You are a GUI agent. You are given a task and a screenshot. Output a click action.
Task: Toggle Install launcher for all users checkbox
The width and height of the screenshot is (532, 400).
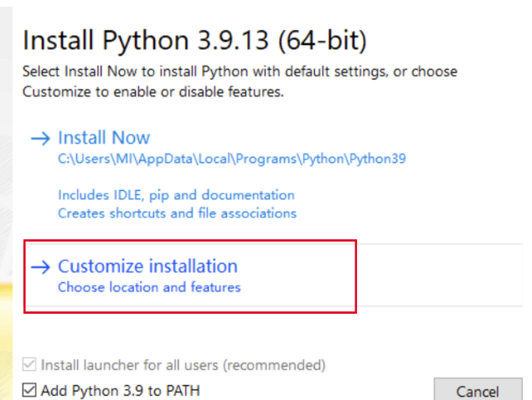[x=29, y=364]
